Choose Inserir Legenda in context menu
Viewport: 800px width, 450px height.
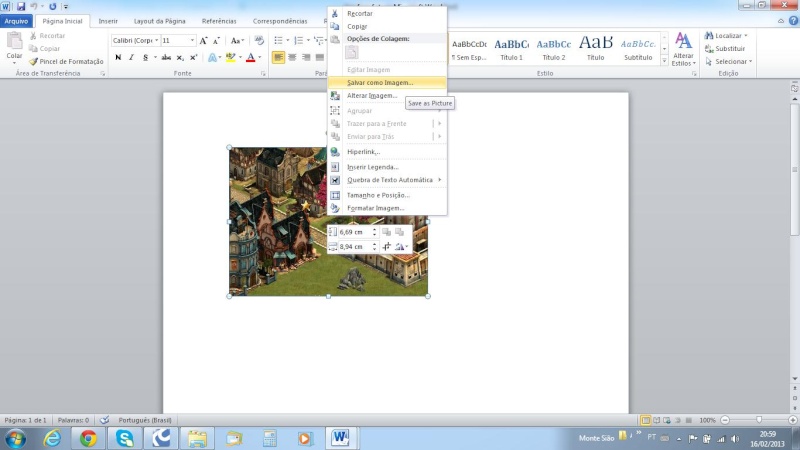click(387, 167)
